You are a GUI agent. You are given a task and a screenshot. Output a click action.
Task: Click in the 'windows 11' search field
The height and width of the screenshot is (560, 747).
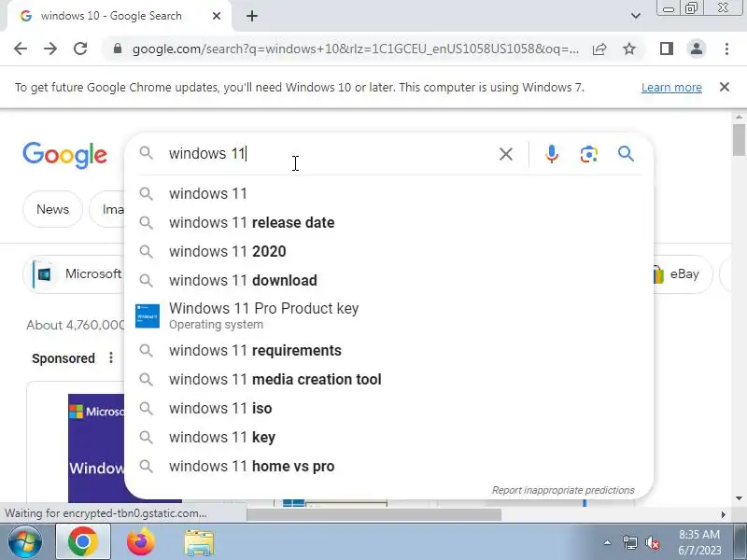329,154
